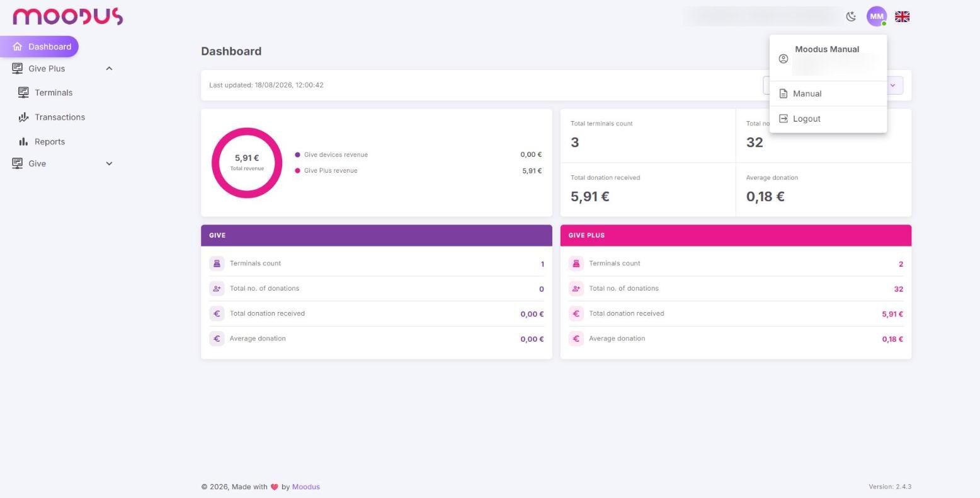The image size is (980, 498).
Task: Open the Dashboard home icon
Action: click(x=18, y=47)
